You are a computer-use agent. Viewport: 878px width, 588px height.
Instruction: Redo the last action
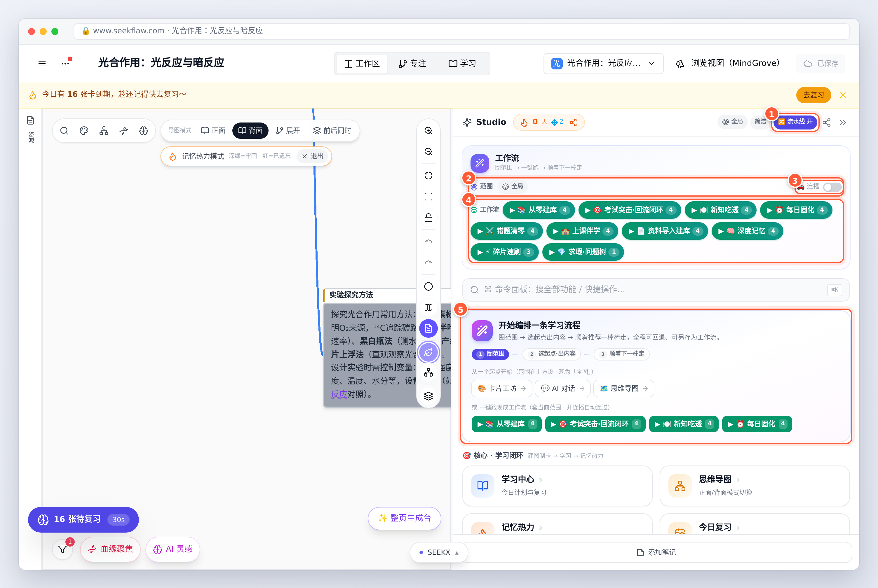tap(428, 262)
